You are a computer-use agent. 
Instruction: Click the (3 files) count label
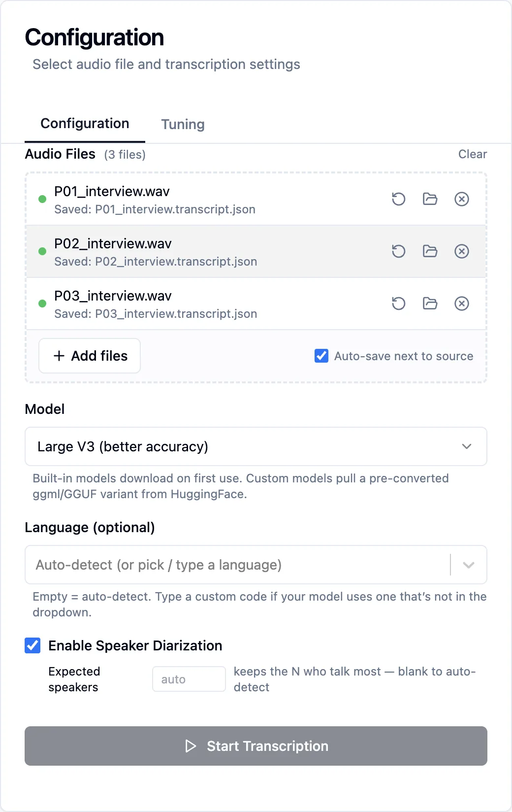[125, 155]
